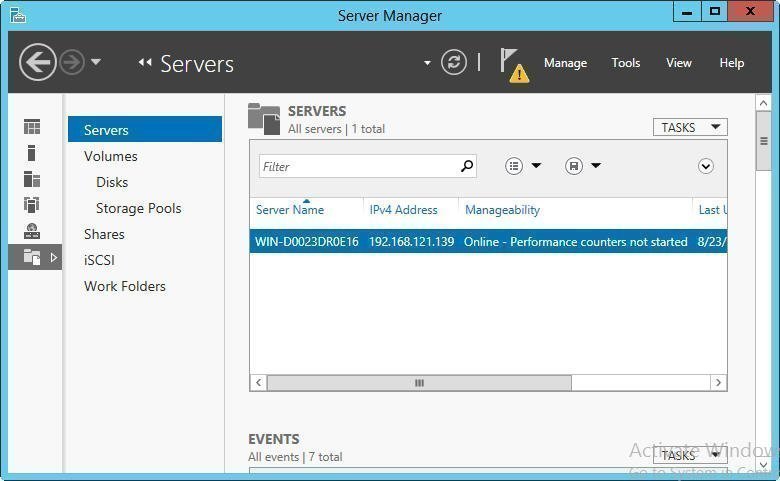Viewport: 780px width, 481px height.
Task: Select Work Folders in navigation pane
Action: [125, 286]
